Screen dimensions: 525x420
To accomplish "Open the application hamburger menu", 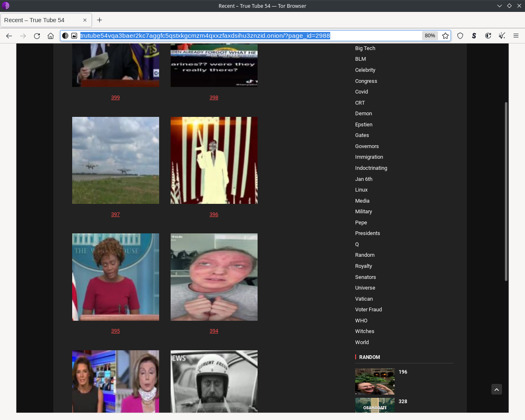I will pyautogui.click(x=516, y=36).
